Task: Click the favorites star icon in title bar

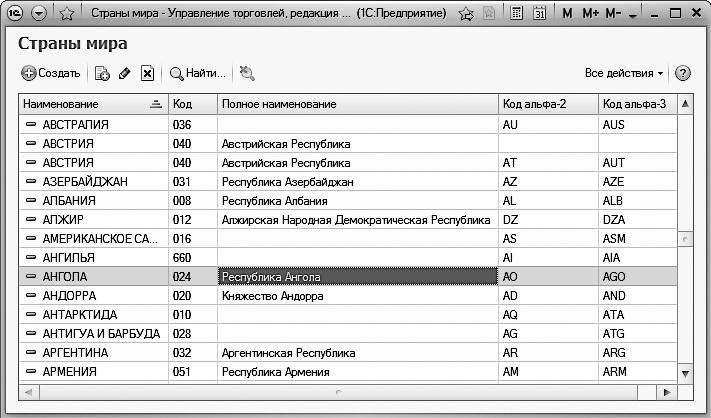Action: 66,14
